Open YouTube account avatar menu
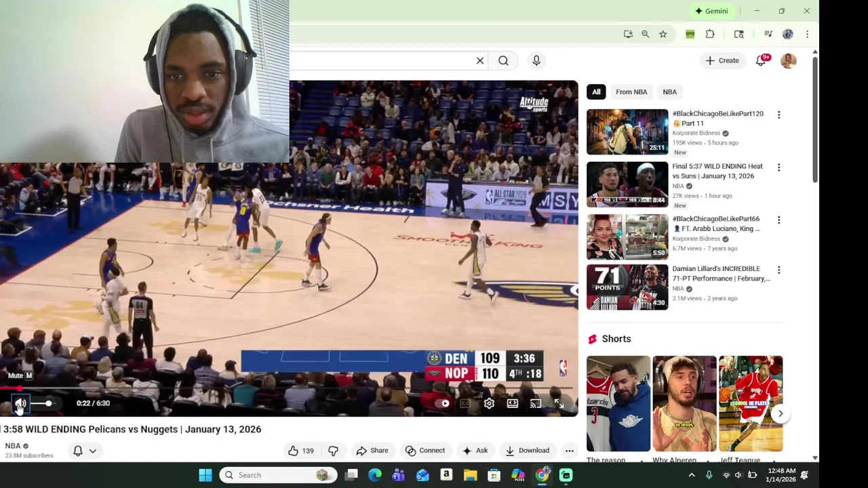The image size is (868, 488). 788,60
